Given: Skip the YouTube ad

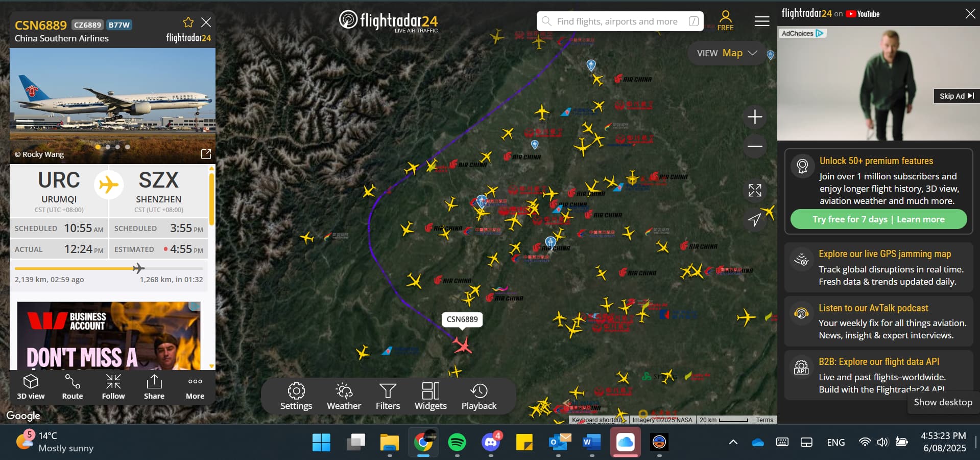Looking at the screenshot, I should [957, 96].
